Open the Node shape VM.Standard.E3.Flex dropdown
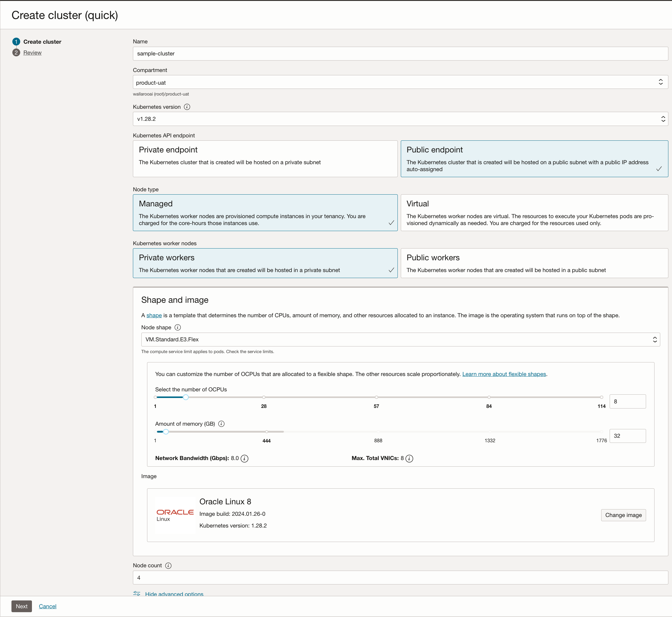The width and height of the screenshot is (672, 617). click(400, 340)
